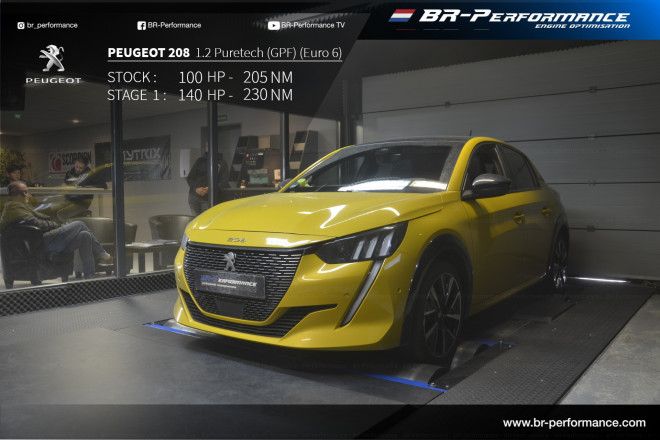Click the yellow car's front headlight
The width and height of the screenshot is (660, 440).
coord(364,245)
